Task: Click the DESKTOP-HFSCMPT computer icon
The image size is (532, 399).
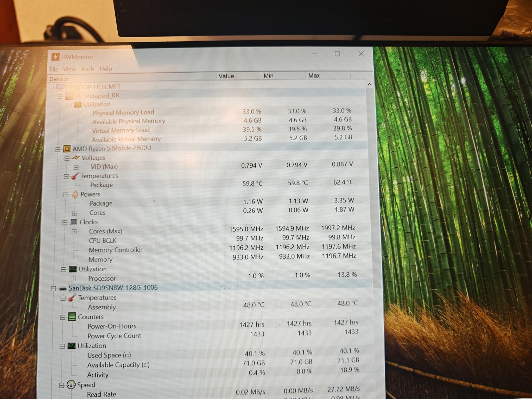Action: click(60, 87)
